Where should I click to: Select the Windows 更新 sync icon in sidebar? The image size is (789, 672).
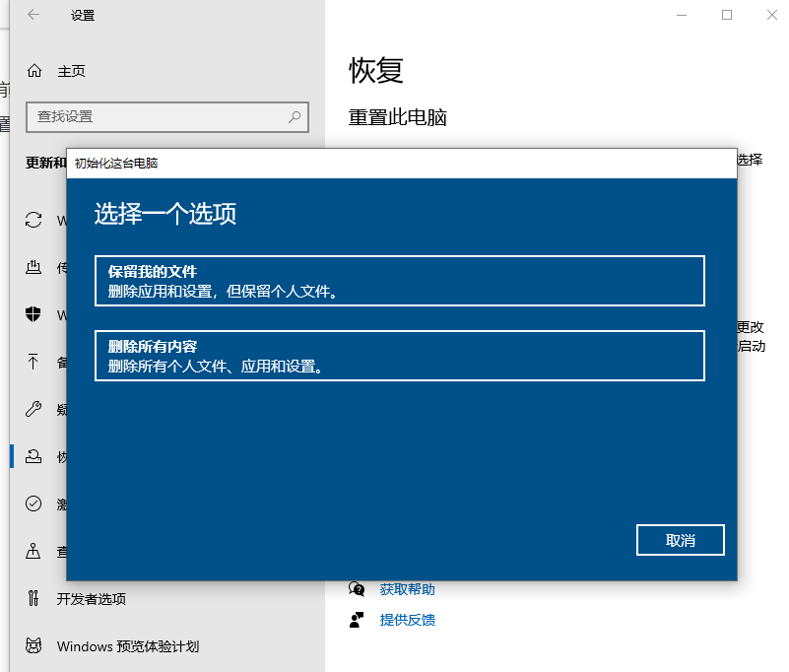[x=33, y=220]
